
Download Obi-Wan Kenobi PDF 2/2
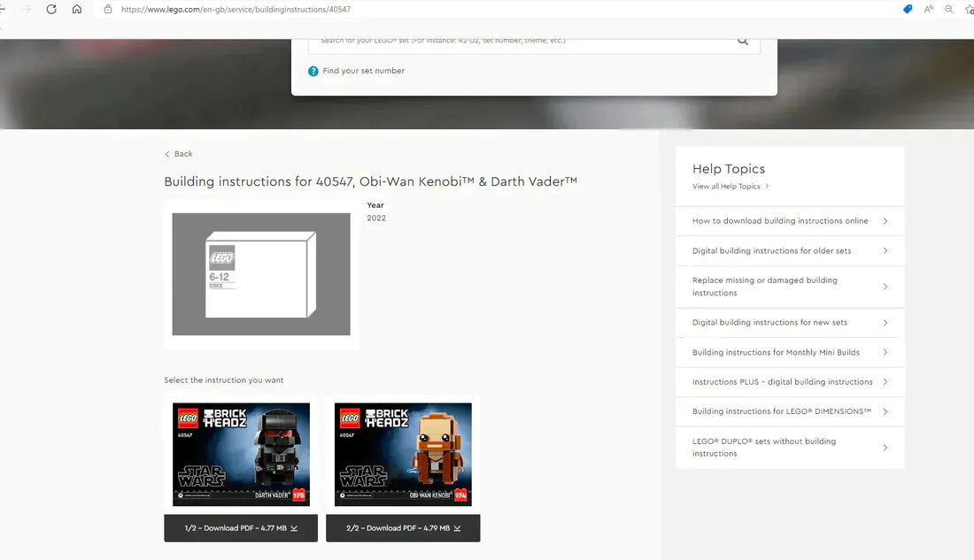(x=403, y=528)
